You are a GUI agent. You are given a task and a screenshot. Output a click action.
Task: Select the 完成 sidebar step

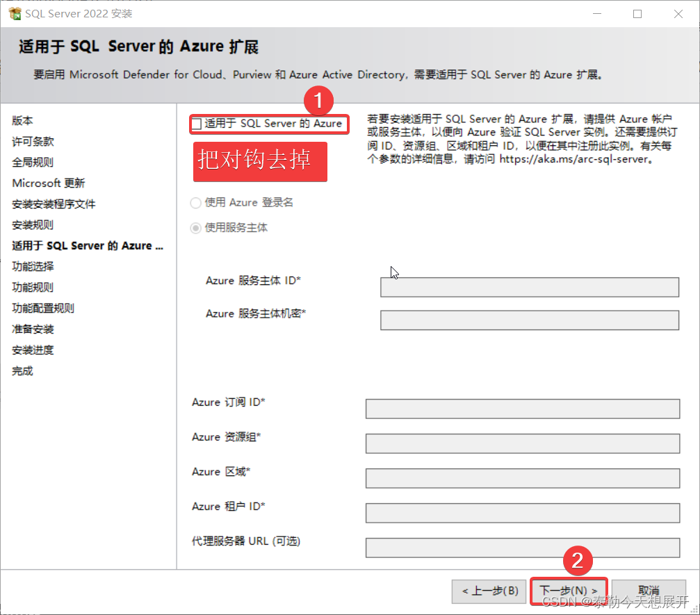click(x=22, y=371)
